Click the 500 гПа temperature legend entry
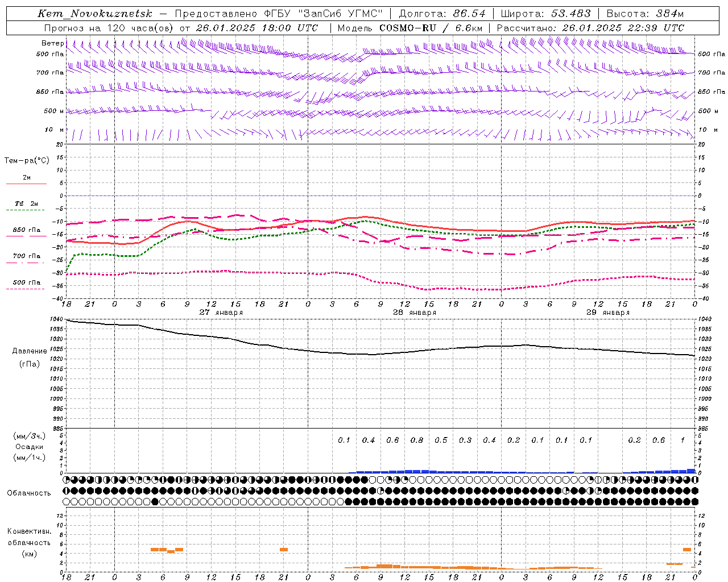 tap(27, 282)
